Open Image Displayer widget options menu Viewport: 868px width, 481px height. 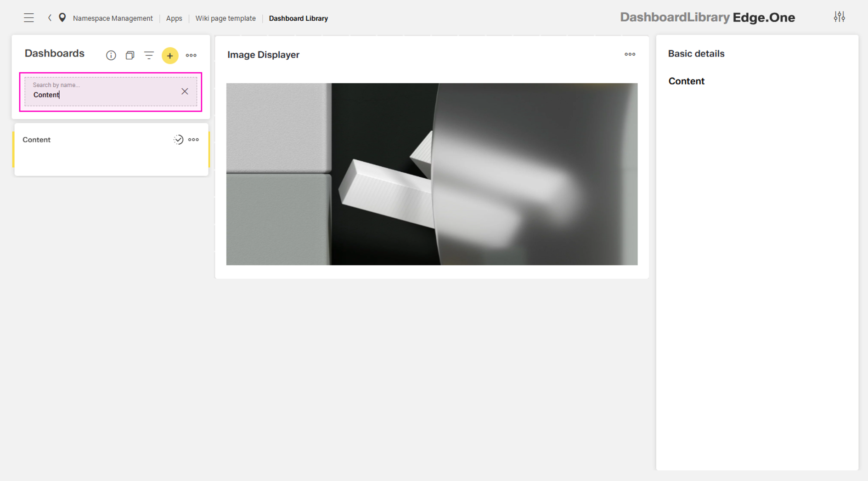(630, 54)
